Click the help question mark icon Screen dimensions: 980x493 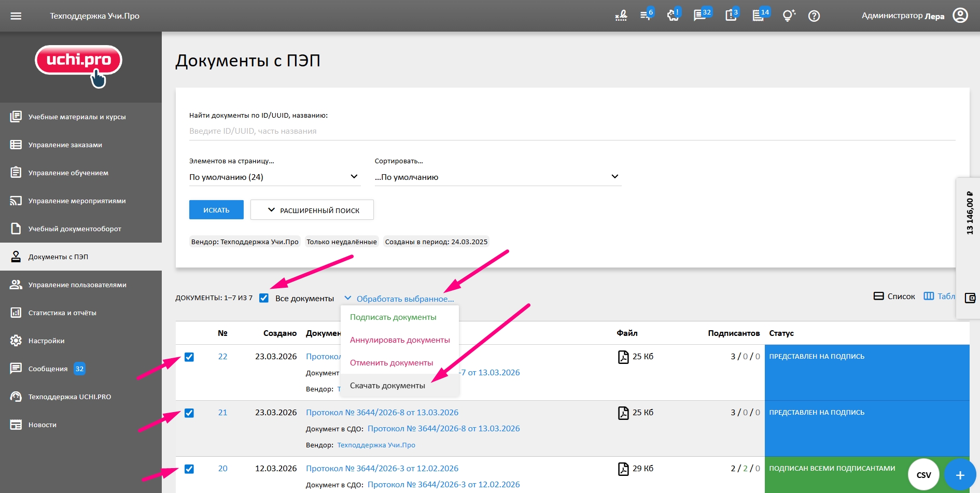[814, 16]
